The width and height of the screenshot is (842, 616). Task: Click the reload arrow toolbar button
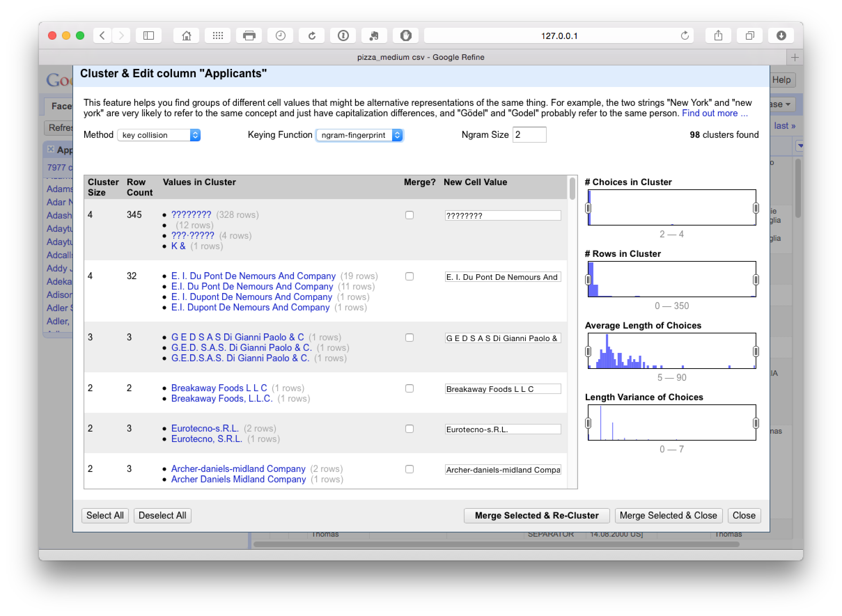[312, 36]
